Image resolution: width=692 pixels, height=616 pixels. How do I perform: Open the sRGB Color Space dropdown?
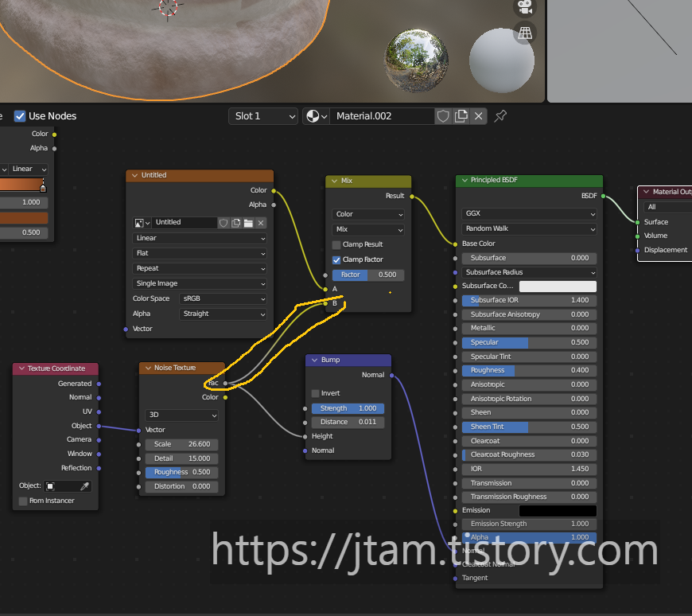[223, 298]
